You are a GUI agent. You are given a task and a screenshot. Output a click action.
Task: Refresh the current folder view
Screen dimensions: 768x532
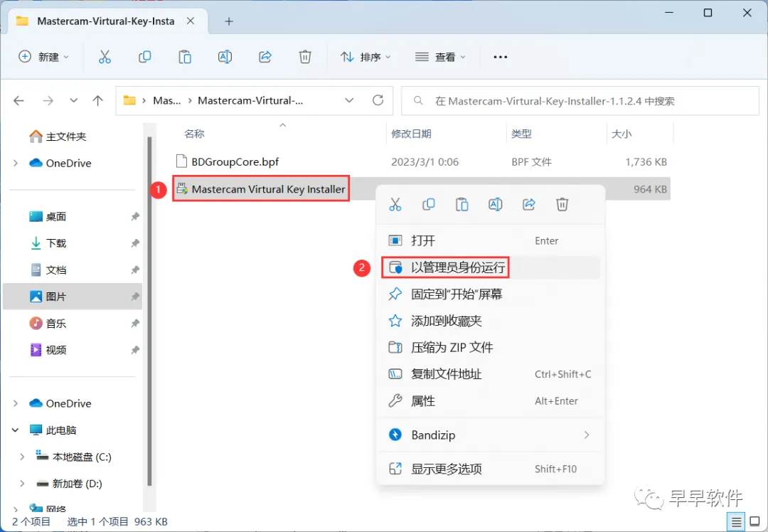(378, 100)
